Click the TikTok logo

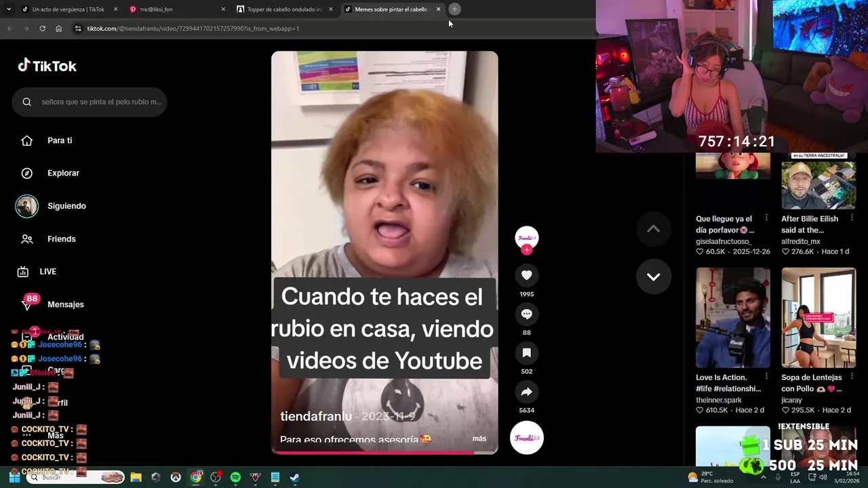click(47, 66)
